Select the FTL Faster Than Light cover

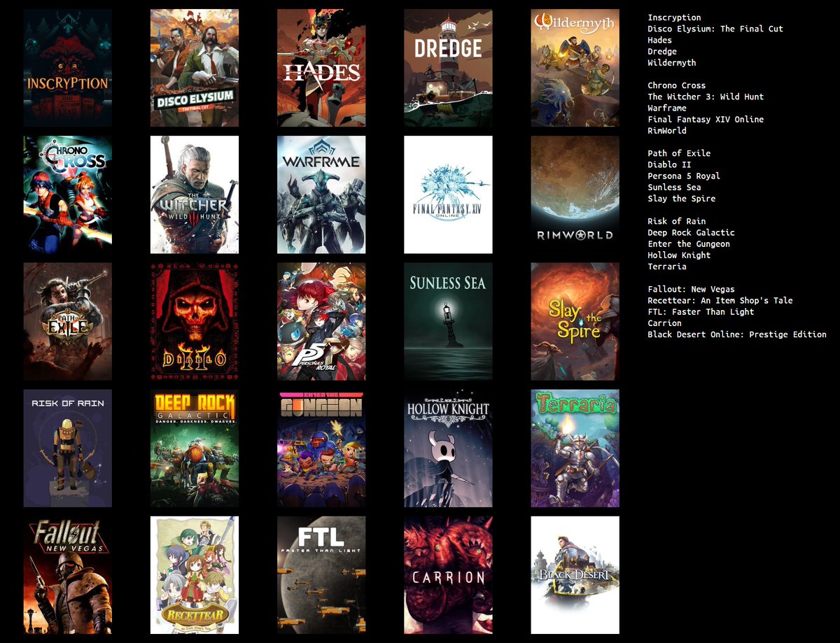coord(321,575)
